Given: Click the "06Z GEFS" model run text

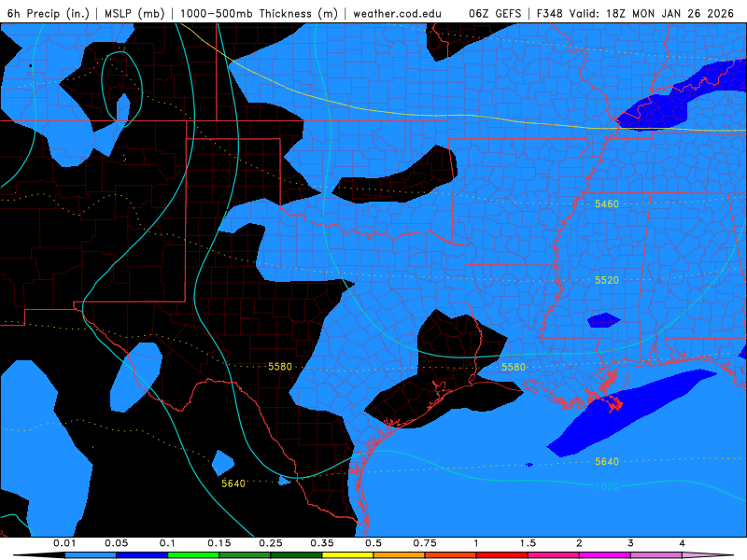Looking at the screenshot, I should click(496, 13).
